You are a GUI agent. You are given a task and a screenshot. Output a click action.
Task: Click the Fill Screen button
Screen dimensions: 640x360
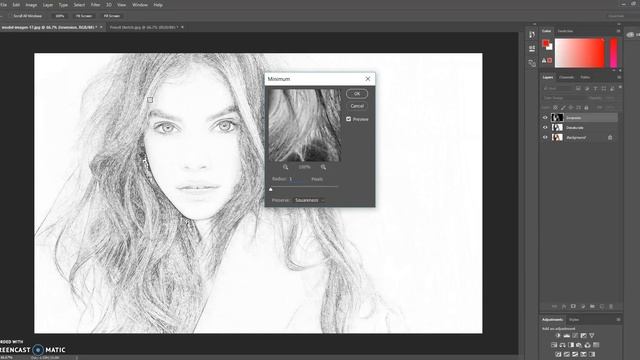coord(111,16)
